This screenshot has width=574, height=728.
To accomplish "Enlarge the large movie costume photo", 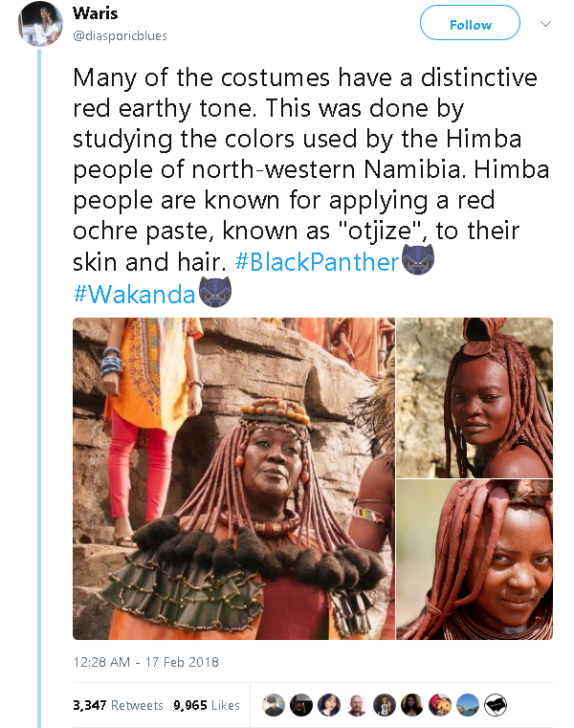I will (232, 478).
